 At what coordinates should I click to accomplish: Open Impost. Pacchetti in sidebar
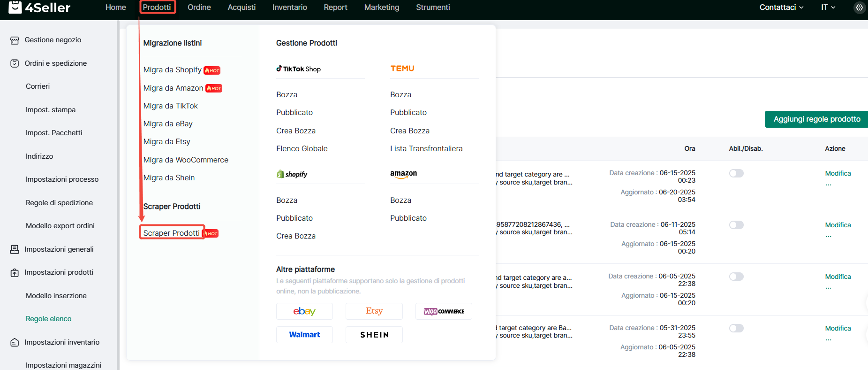54,133
